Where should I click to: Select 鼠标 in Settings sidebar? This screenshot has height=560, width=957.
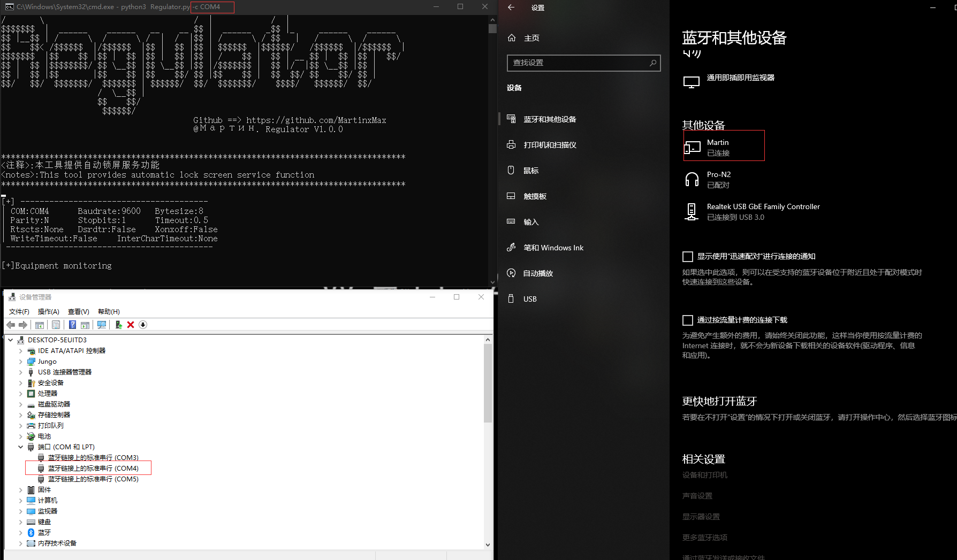tap(531, 171)
